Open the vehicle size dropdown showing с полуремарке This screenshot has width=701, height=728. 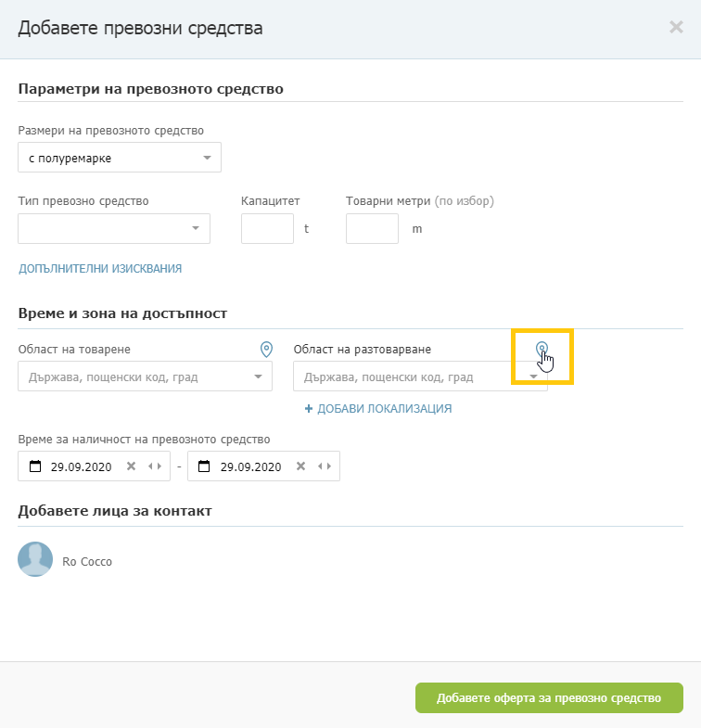[x=120, y=158]
